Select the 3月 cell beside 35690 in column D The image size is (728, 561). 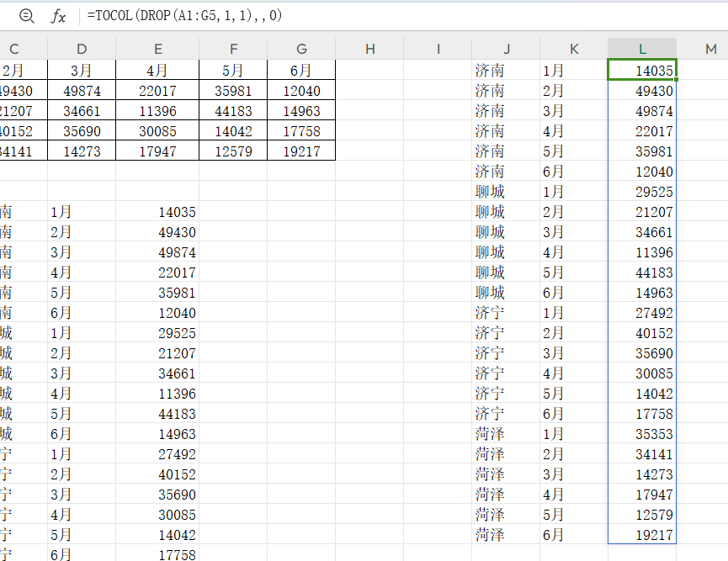click(x=82, y=495)
